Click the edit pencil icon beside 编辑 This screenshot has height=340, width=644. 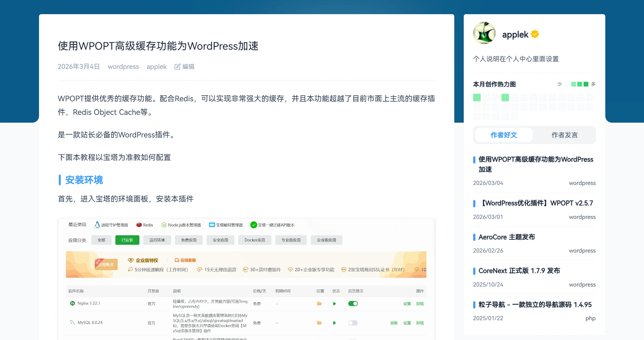pos(177,66)
